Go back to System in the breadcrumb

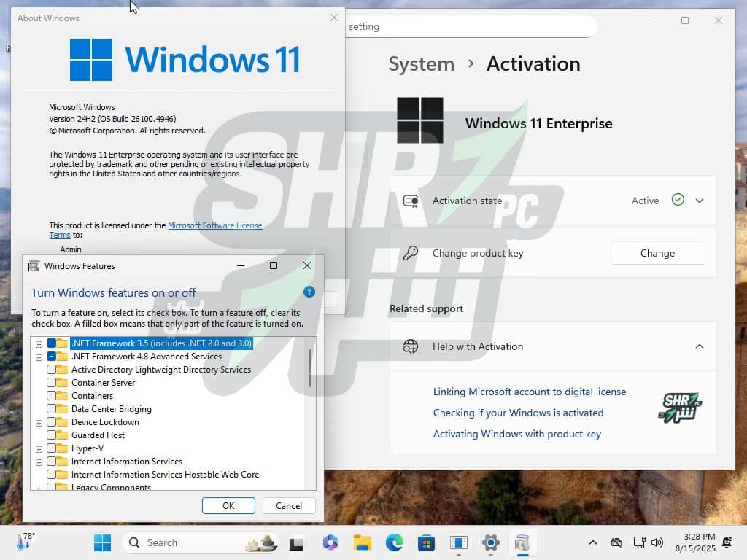click(421, 64)
